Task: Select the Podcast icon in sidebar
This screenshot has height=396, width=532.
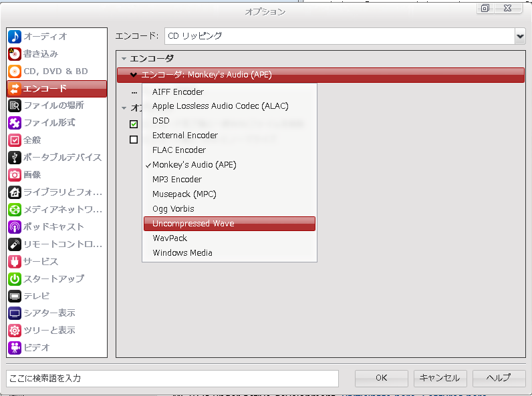Action: tap(15, 226)
